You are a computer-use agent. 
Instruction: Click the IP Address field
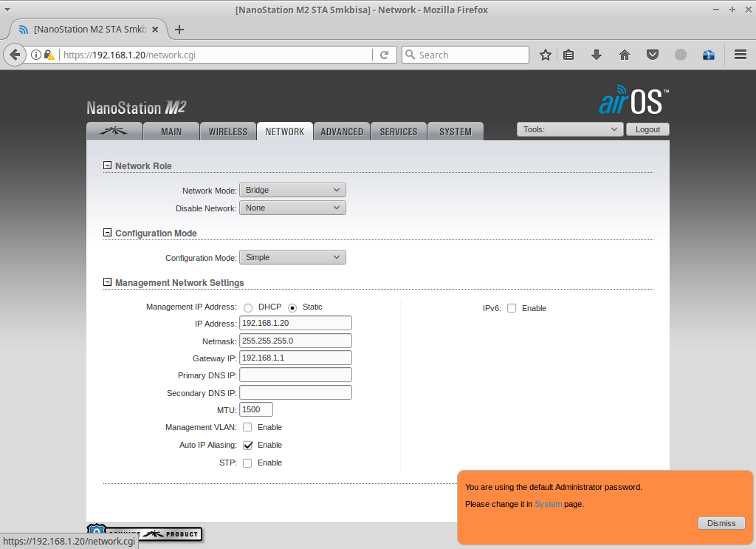coord(295,323)
